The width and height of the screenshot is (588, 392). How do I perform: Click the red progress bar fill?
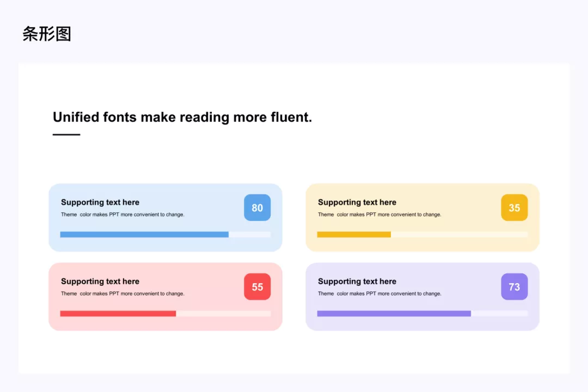click(118, 314)
